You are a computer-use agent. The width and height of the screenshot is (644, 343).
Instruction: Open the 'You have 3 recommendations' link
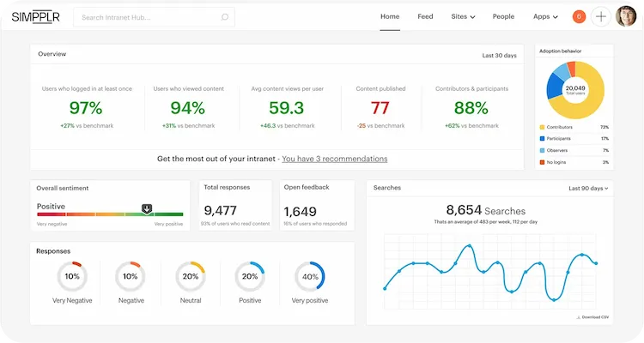click(334, 159)
